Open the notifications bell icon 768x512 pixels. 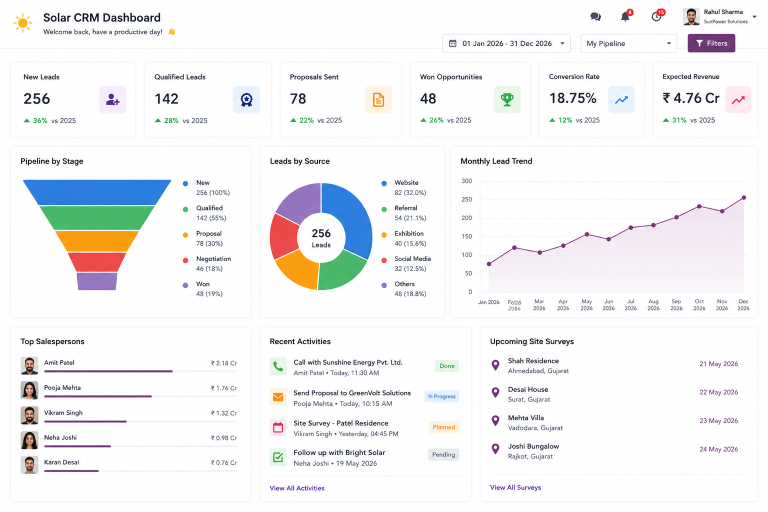coord(625,17)
